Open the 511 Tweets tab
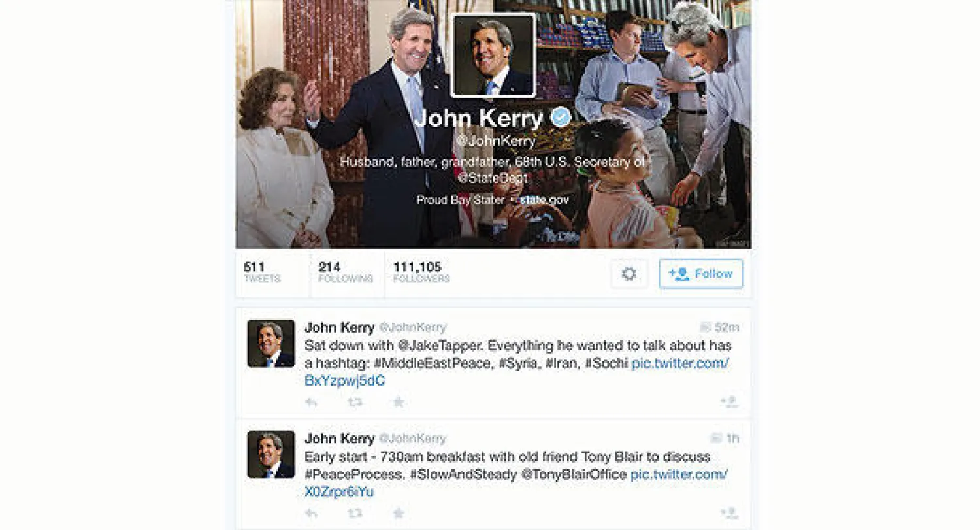 (x=262, y=273)
